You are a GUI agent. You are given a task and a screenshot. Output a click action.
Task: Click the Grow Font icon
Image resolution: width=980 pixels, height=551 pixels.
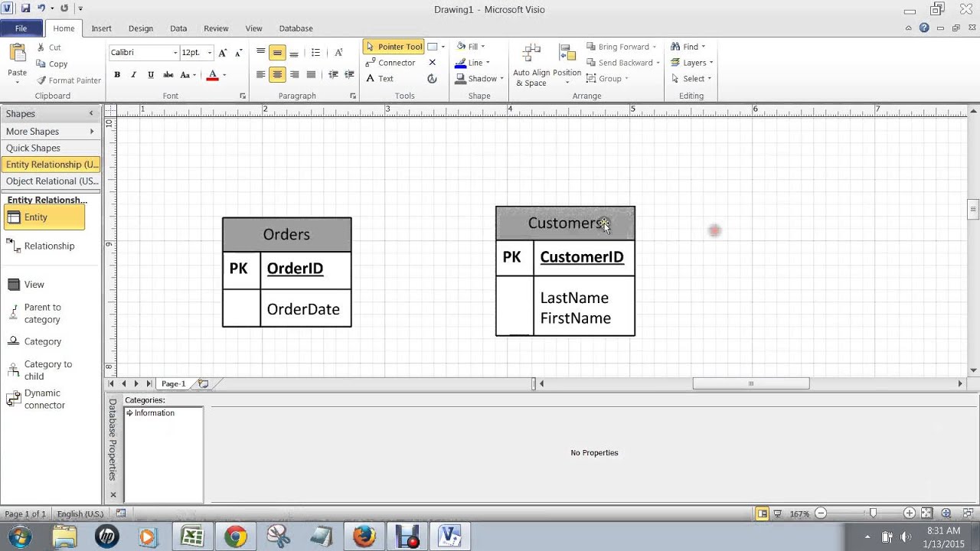pos(223,53)
